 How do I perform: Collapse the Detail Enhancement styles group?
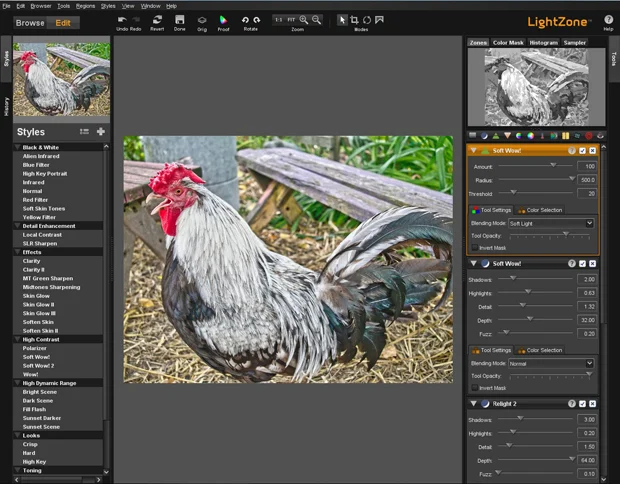coord(18,226)
